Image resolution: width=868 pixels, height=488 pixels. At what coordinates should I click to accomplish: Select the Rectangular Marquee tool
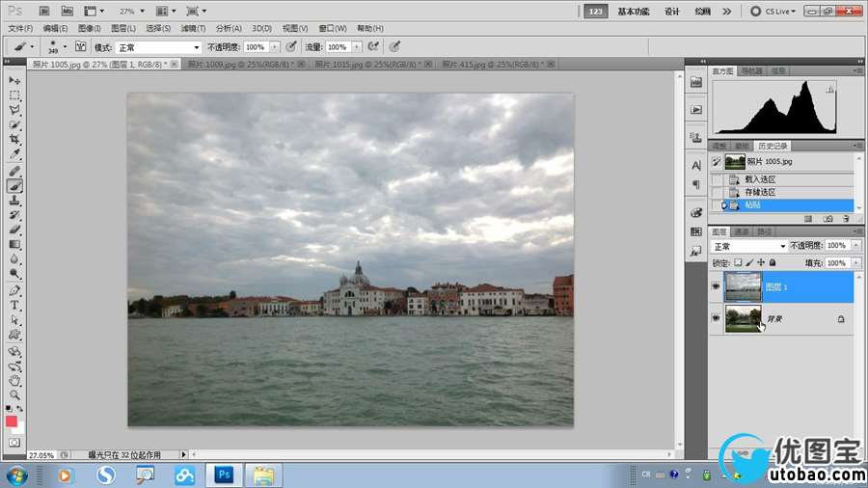point(14,95)
